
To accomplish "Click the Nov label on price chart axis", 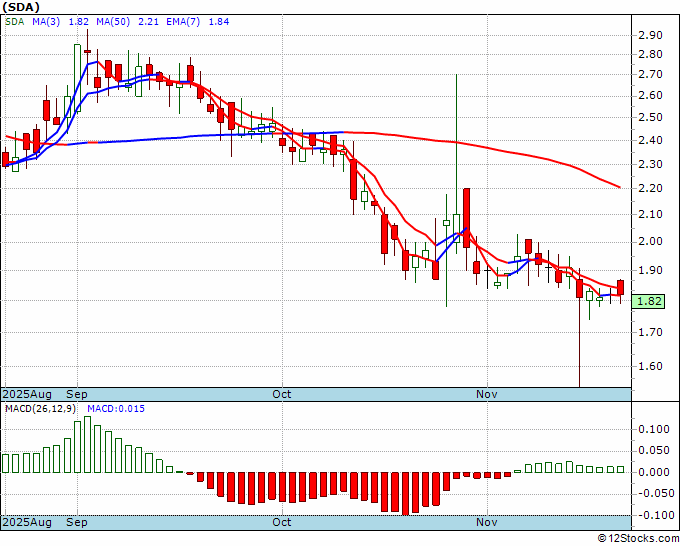I will (486, 395).
